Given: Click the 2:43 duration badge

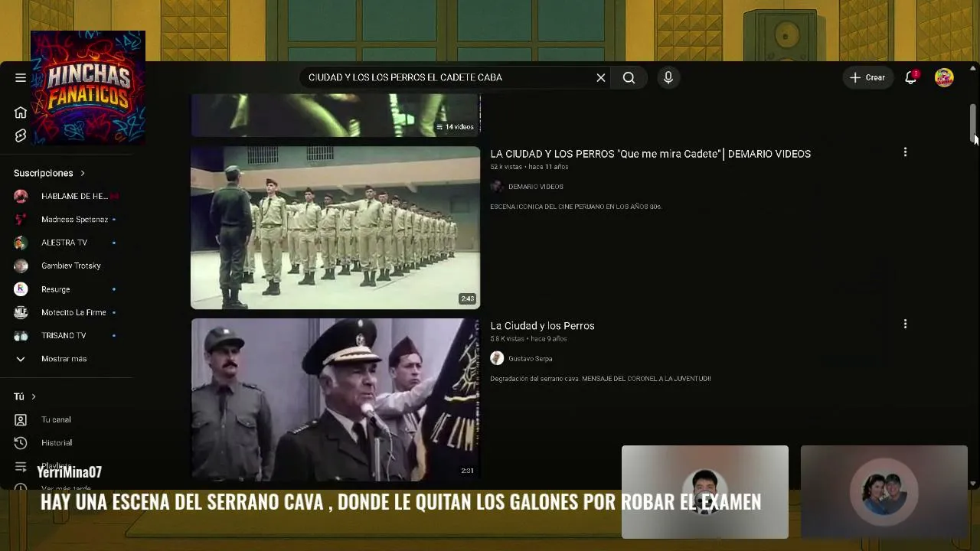Looking at the screenshot, I should point(467,298).
